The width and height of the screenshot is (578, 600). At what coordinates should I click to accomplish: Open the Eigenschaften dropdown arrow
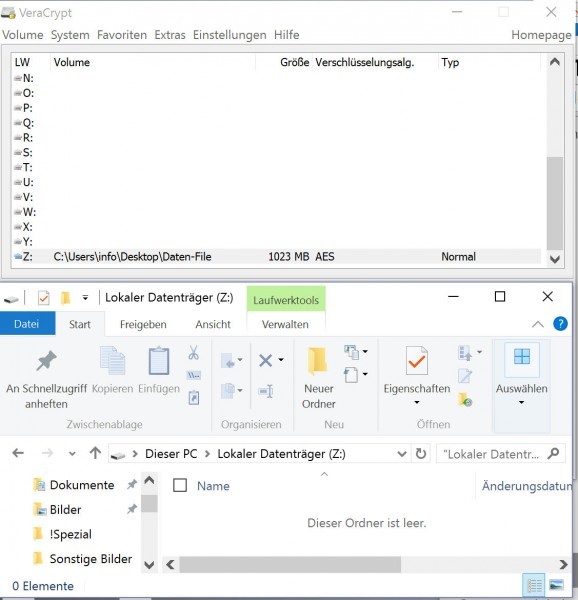[417, 403]
